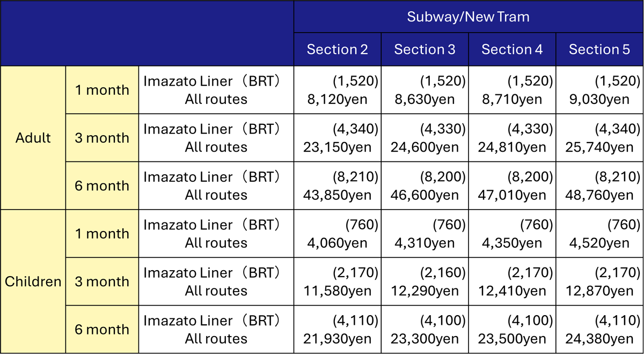This screenshot has width=644, height=357.
Task: Click the Children row label
Action: point(33,281)
